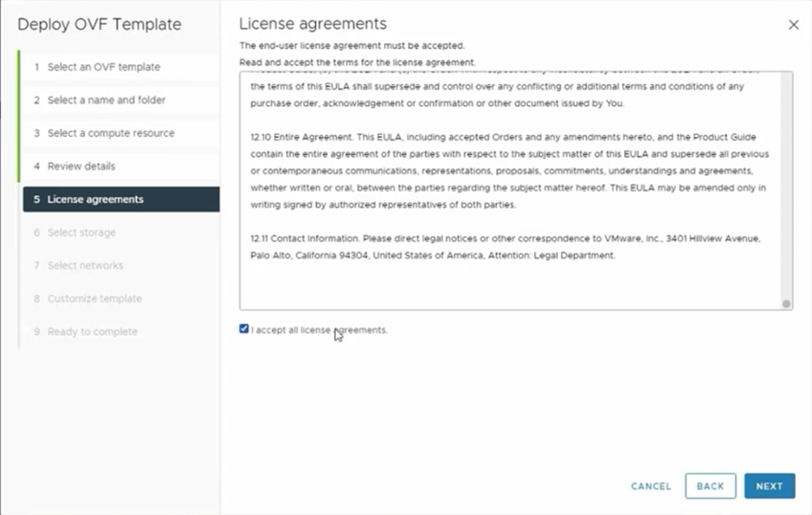Viewport: 812px width, 515px height.
Task: Go back with the Back button
Action: 710,486
